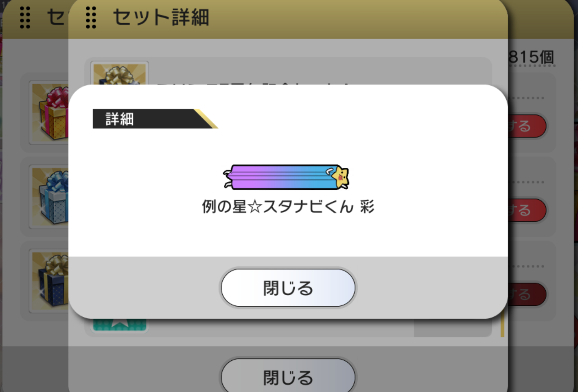Click the gray box right of the teal star item
This screenshot has width=578, height=392.
(453, 328)
